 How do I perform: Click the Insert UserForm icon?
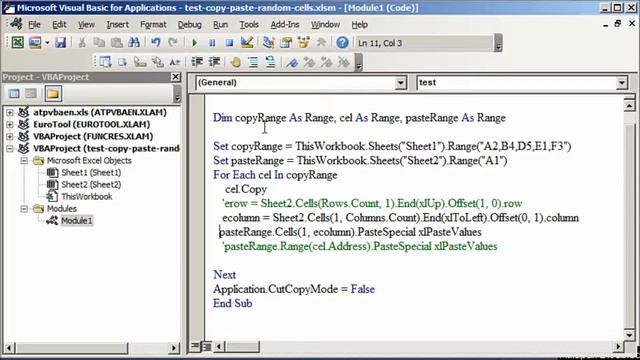[35, 42]
